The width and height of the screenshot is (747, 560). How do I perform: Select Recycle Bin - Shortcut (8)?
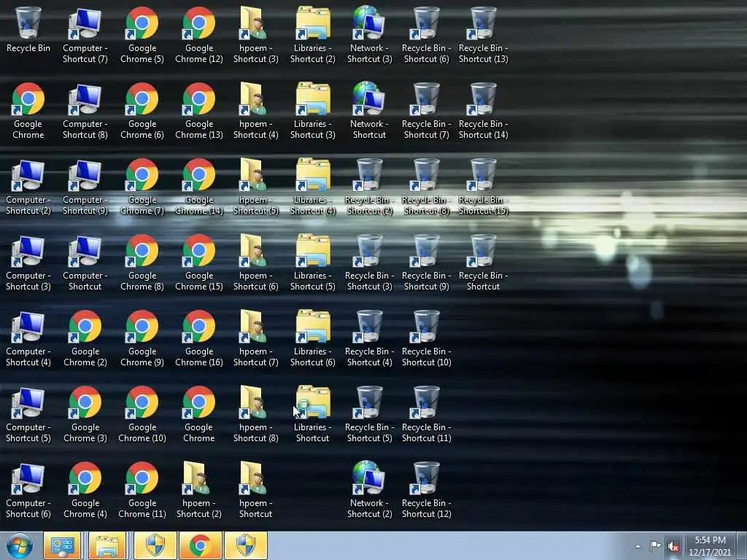(426, 187)
